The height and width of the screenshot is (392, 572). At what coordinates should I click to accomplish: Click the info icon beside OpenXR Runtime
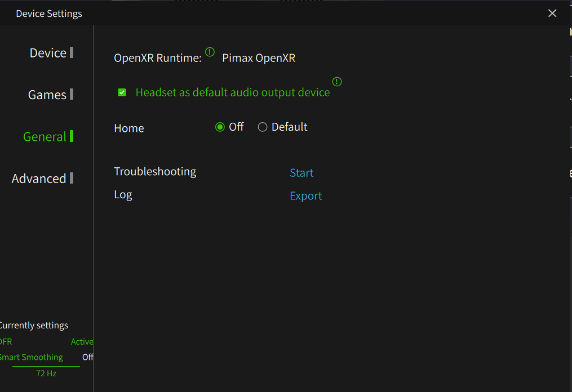click(210, 52)
